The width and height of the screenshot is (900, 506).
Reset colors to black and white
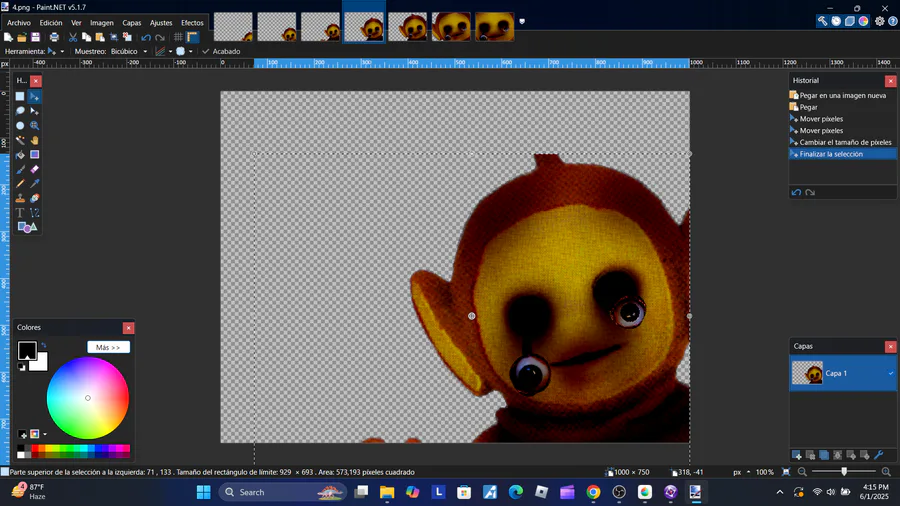[x=21, y=367]
